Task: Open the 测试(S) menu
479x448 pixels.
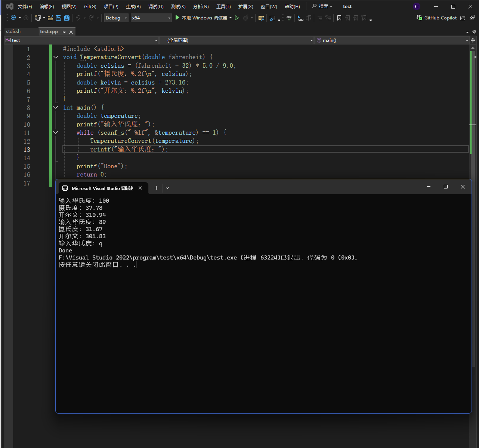Action: (x=178, y=6)
